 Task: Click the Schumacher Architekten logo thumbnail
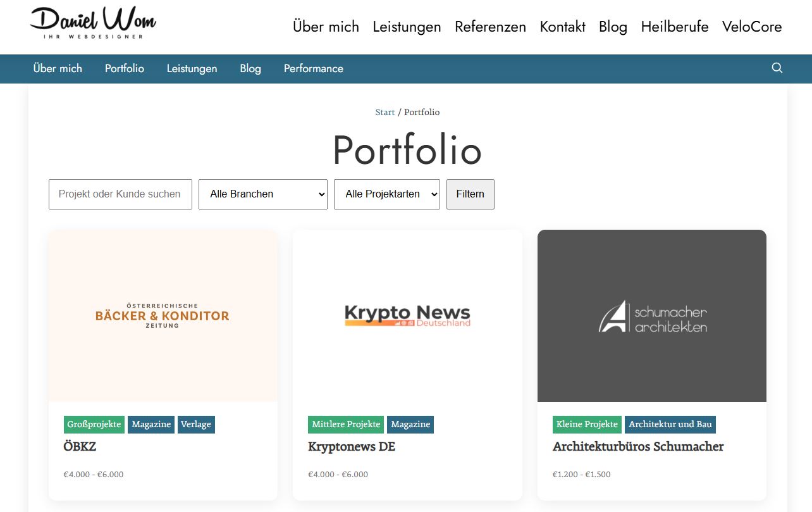(x=652, y=315)
